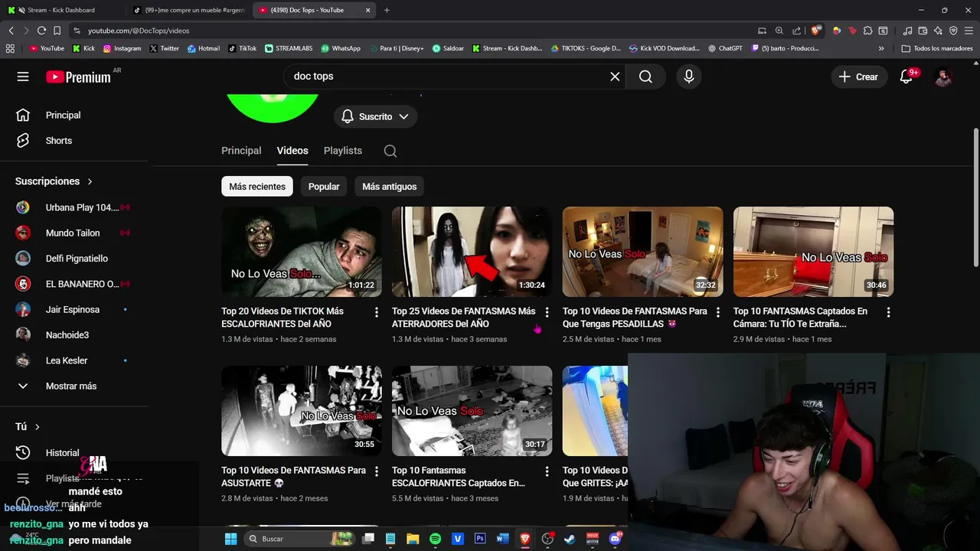Screen dimensions: 980x551
Task: Go back in browser history
Action: tap(11, 31)
